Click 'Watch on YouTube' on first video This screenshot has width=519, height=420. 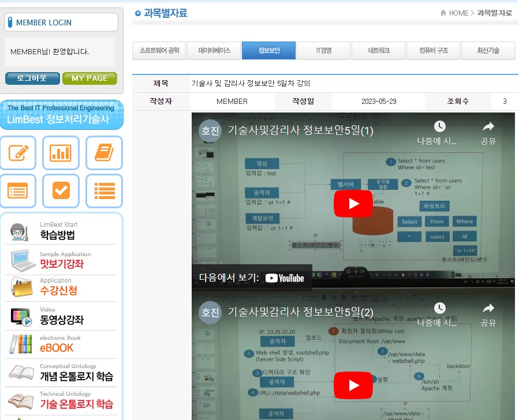point(252,278)
